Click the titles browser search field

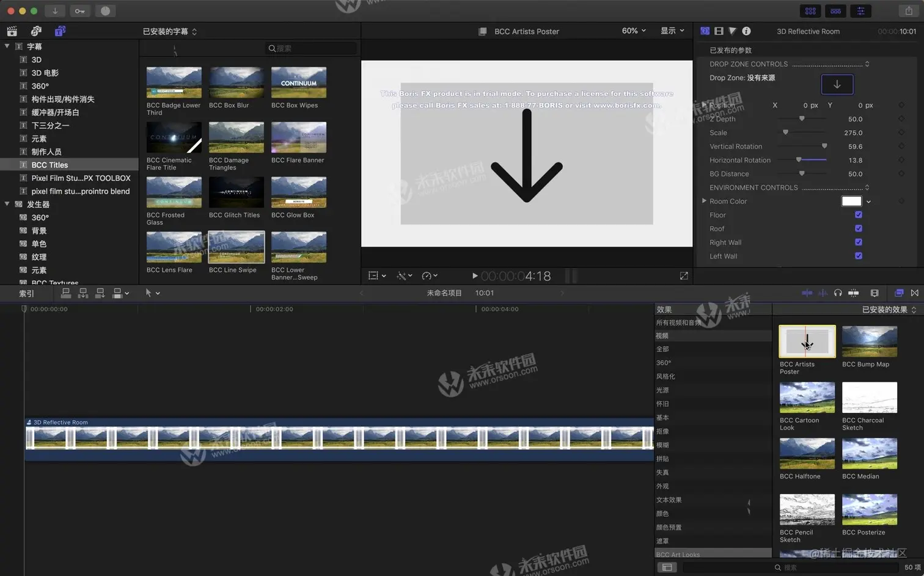coord(310,48)
